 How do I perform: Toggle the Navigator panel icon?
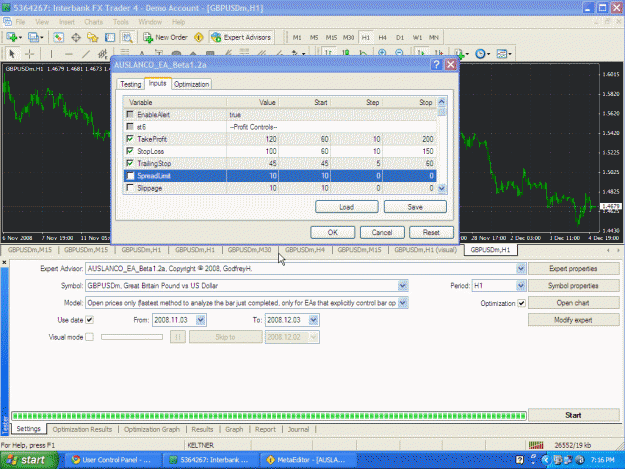pos(93,37)
